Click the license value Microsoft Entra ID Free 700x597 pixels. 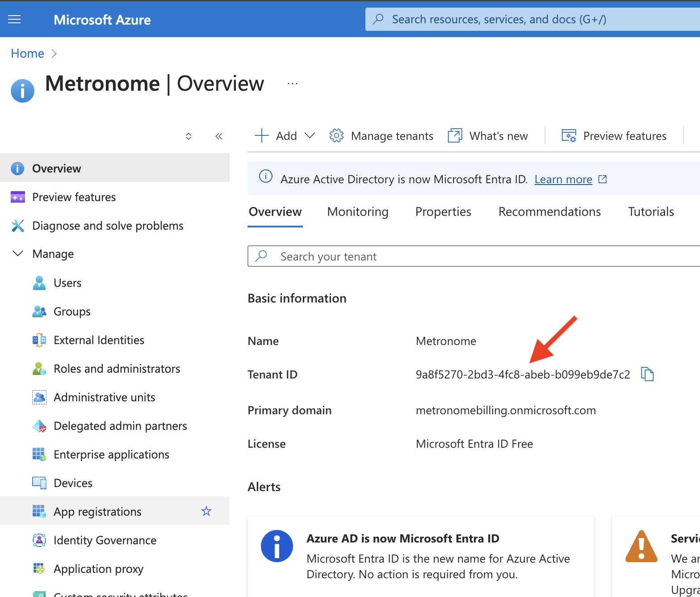click(x=474, y=444)
